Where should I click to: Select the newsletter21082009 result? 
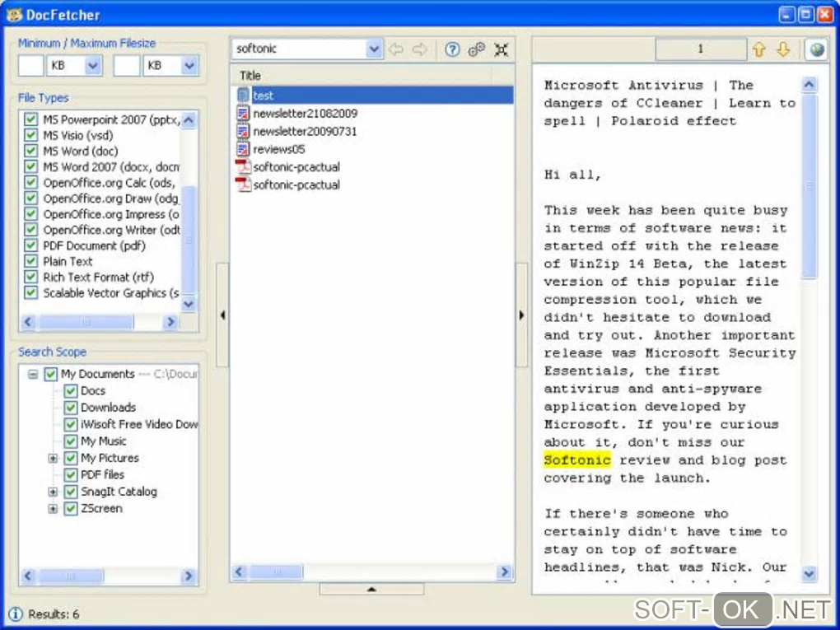305,114
